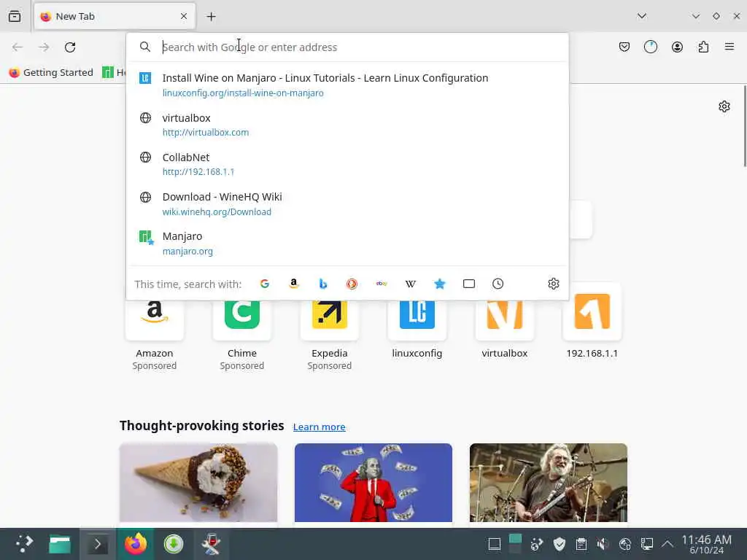Open the Wine glass taskbar icon

tap(212, 544)
